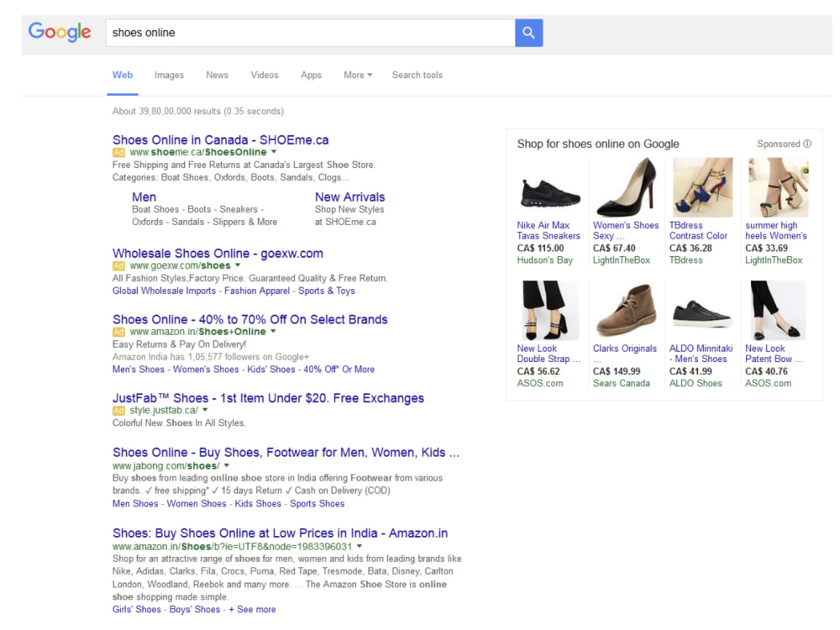Click black high heel pump thumbnail
This screenshot has width=840, height=630.
tap(626, 187)
